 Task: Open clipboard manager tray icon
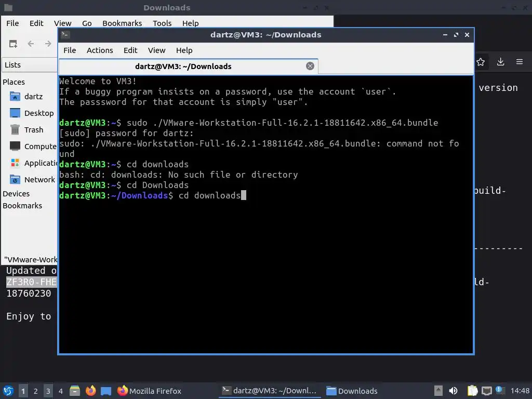point(472,391)
